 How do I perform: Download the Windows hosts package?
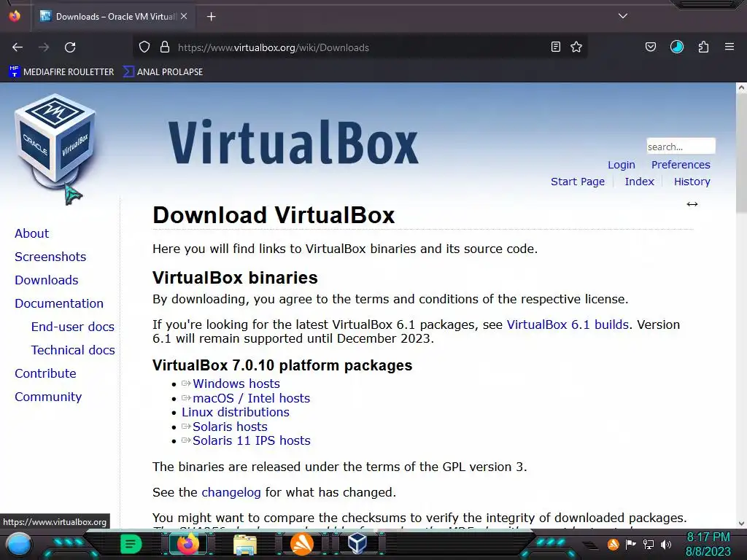tap(236, 384)
